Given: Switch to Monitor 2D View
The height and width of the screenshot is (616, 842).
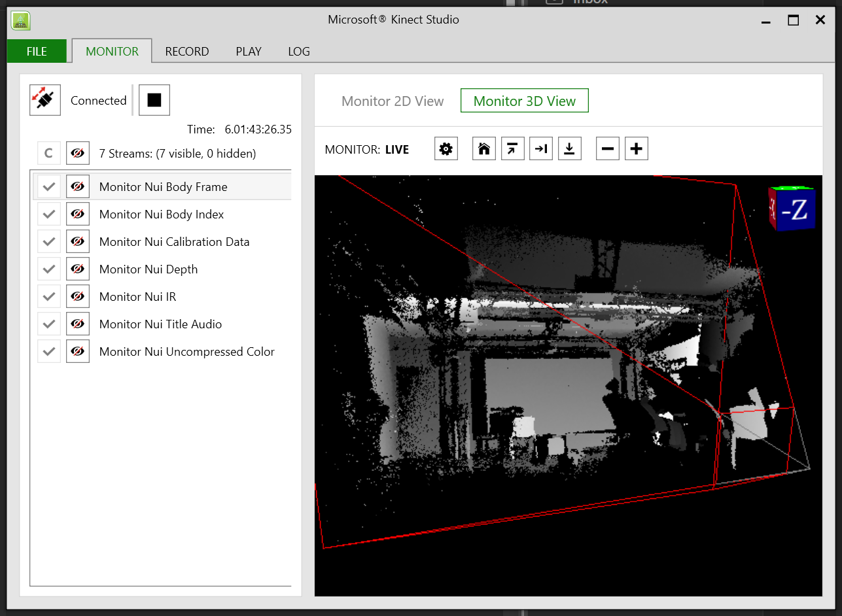Looking at the screenshot, I should 393,101.
